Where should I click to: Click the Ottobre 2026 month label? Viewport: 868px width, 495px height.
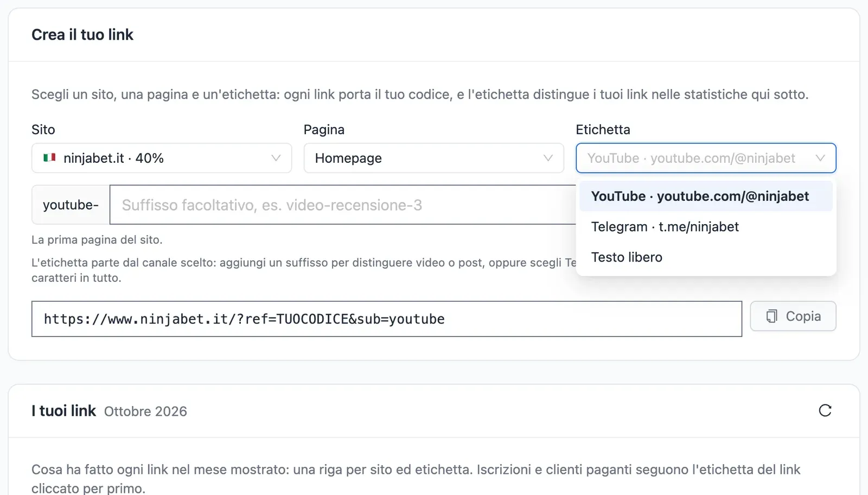click(145, 411)
